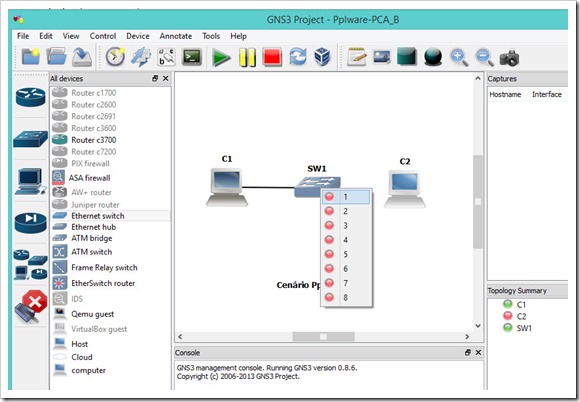Select port 6 in SW1 popup
This screenshot has height=402, width=580.
point(346,269)
